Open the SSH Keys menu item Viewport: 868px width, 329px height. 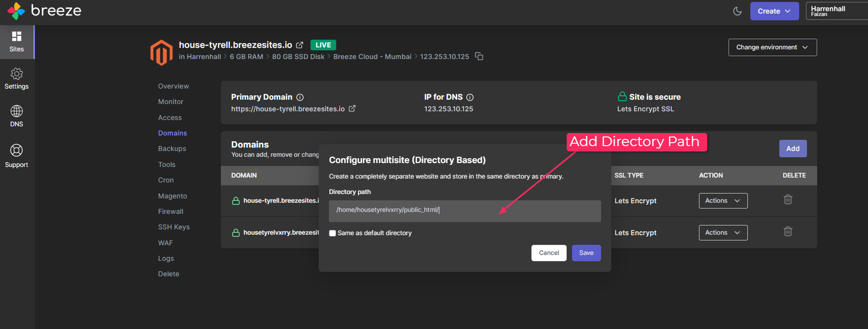174,227
